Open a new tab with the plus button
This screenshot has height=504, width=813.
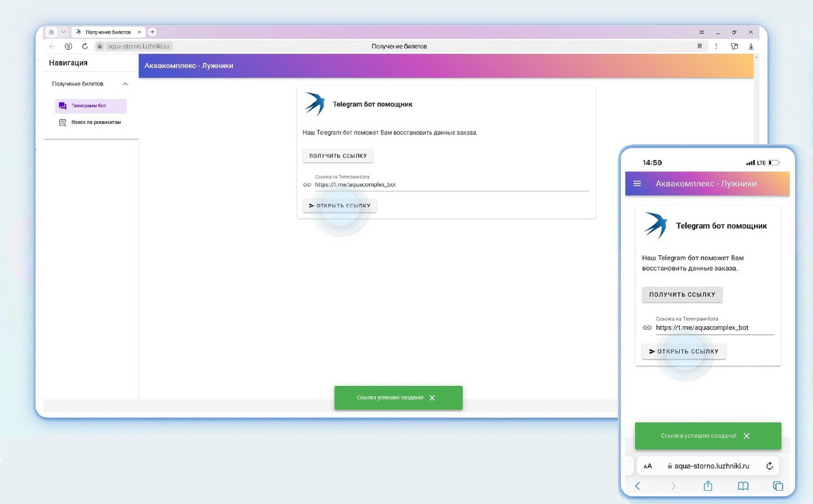coord(152,32)
